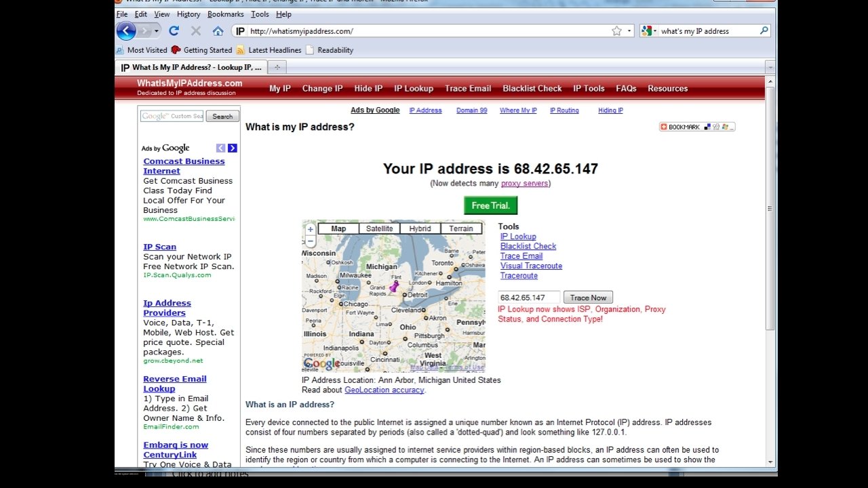Viewport: 868px width, 488px height.
Task: Show next Google ad with right arrow
Action: pyautogui.click(x=233, y=148)
